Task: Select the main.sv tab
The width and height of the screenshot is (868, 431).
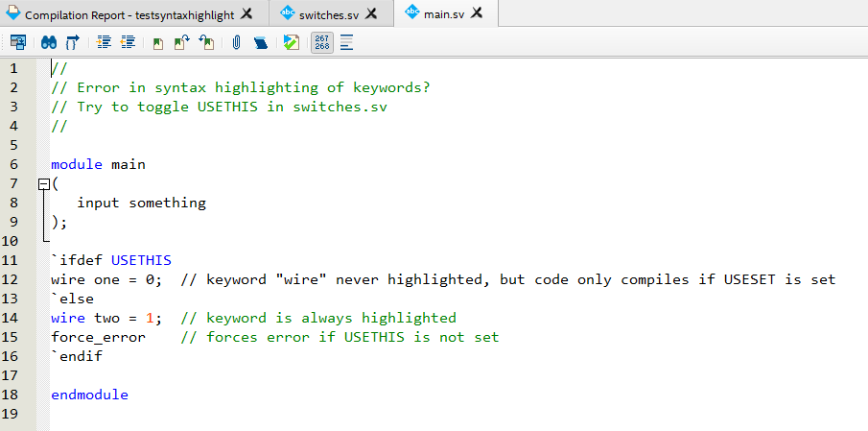Action: click(x=444, y=14)
